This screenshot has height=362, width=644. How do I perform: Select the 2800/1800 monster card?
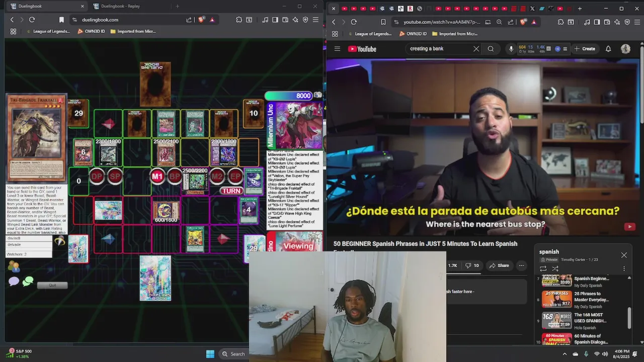point(224,153)
